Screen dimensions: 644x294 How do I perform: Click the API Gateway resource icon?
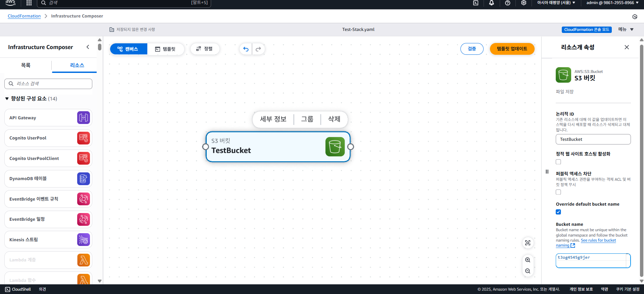(84, 118)
